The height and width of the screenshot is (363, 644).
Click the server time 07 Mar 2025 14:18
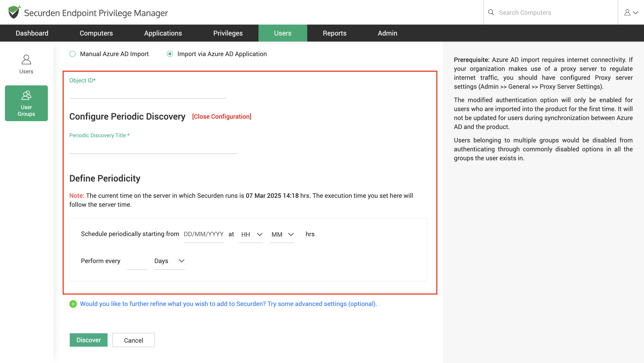(272, 196)
